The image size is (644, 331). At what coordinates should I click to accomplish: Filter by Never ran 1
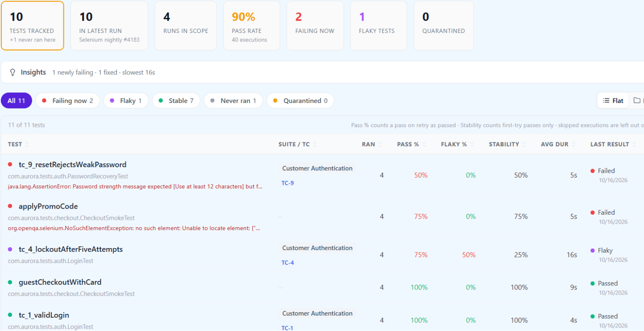point(233,101)
